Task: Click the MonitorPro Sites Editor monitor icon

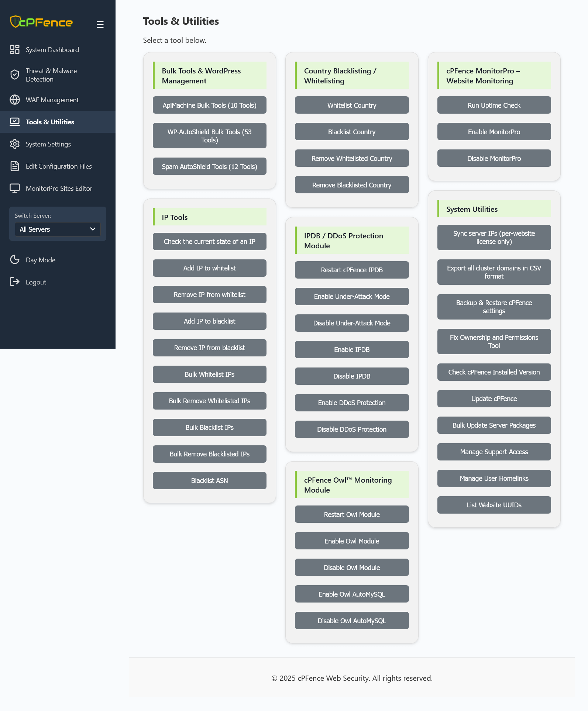Action: pos(15,188)
